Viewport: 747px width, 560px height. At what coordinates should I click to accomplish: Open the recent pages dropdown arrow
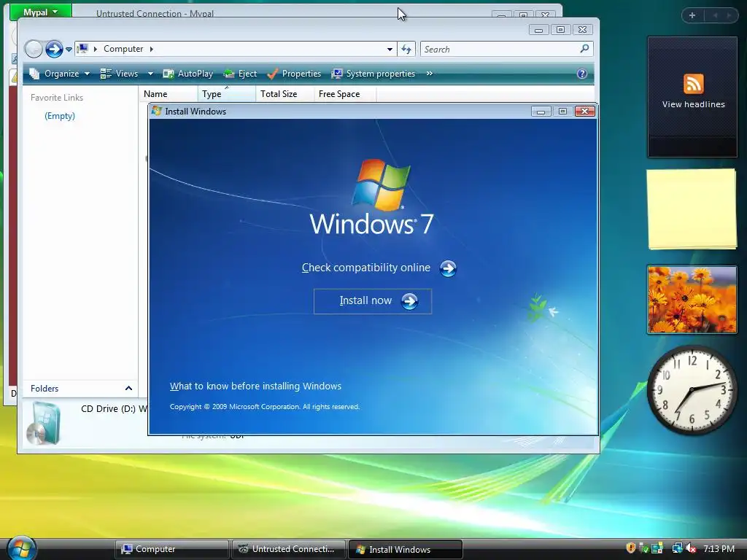click(69, 49)
